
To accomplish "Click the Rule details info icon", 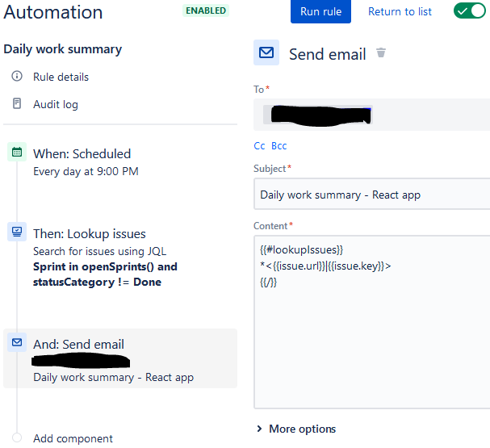I will point(17,76).
